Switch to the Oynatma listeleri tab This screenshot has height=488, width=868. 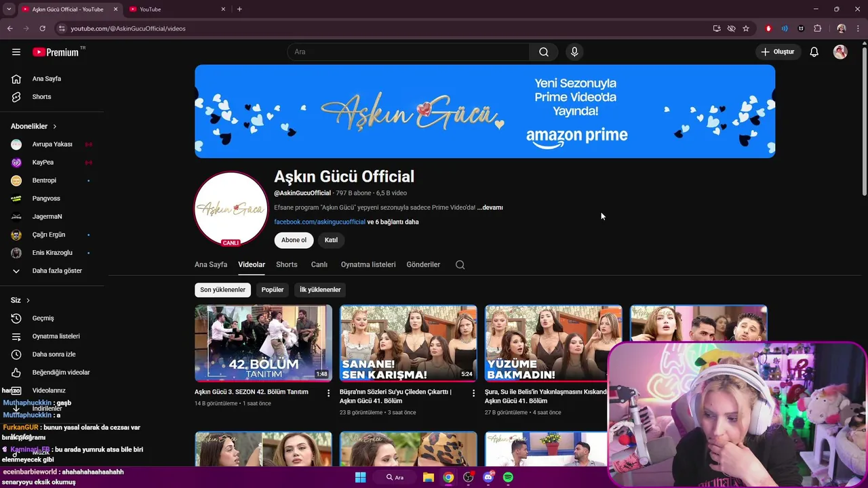pyautogui.click(x=368, y=265)
